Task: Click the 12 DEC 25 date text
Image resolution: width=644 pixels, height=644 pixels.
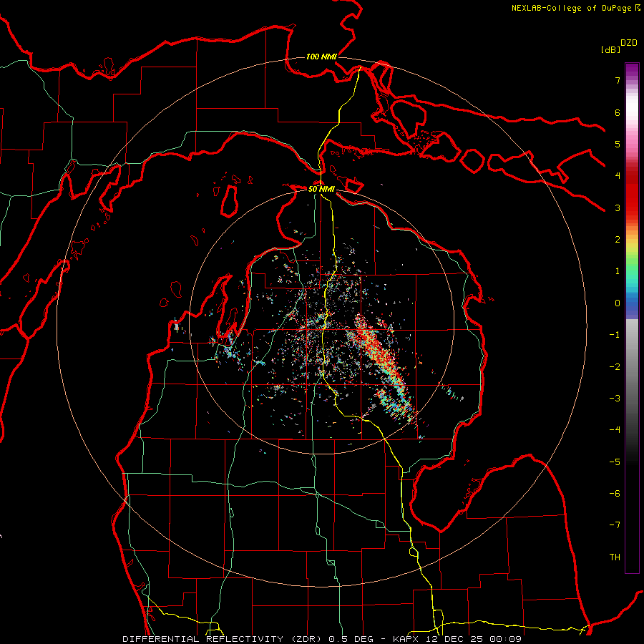Action: [455, 639]
